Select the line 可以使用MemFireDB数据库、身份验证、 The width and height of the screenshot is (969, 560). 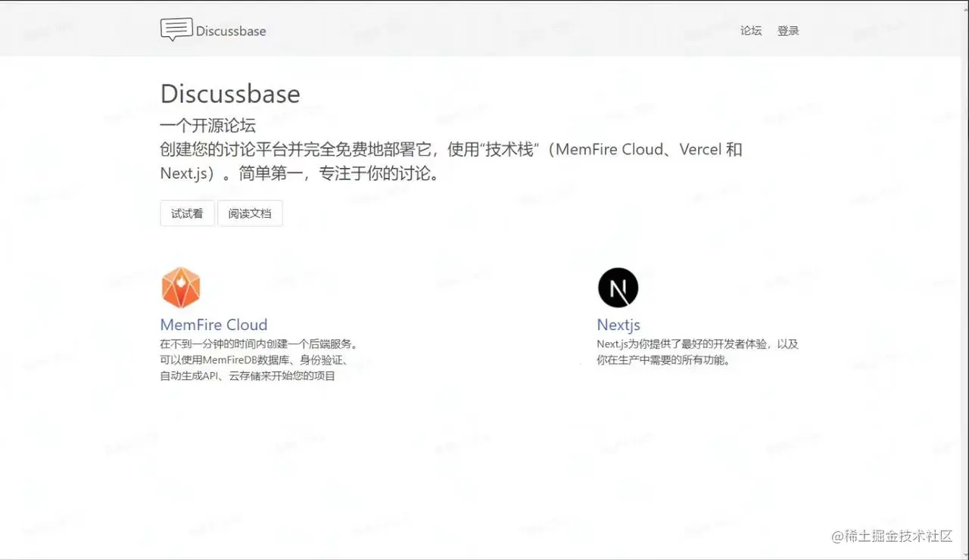(x=254, y=359)
